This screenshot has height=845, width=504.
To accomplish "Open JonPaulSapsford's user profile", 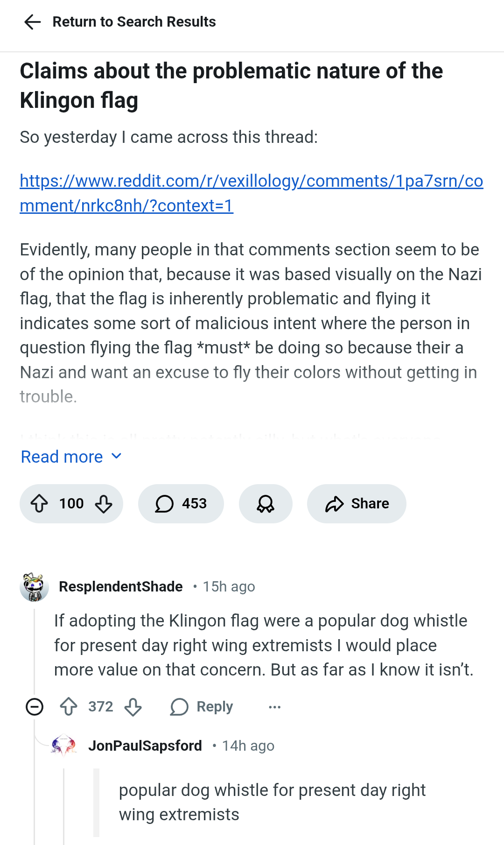I will click(145, 746).
